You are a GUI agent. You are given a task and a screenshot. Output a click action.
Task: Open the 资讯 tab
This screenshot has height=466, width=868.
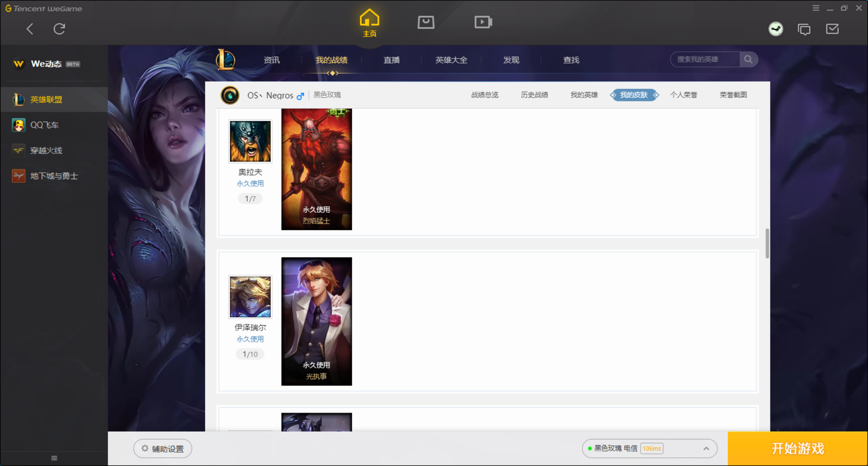(x=272, y=60)
